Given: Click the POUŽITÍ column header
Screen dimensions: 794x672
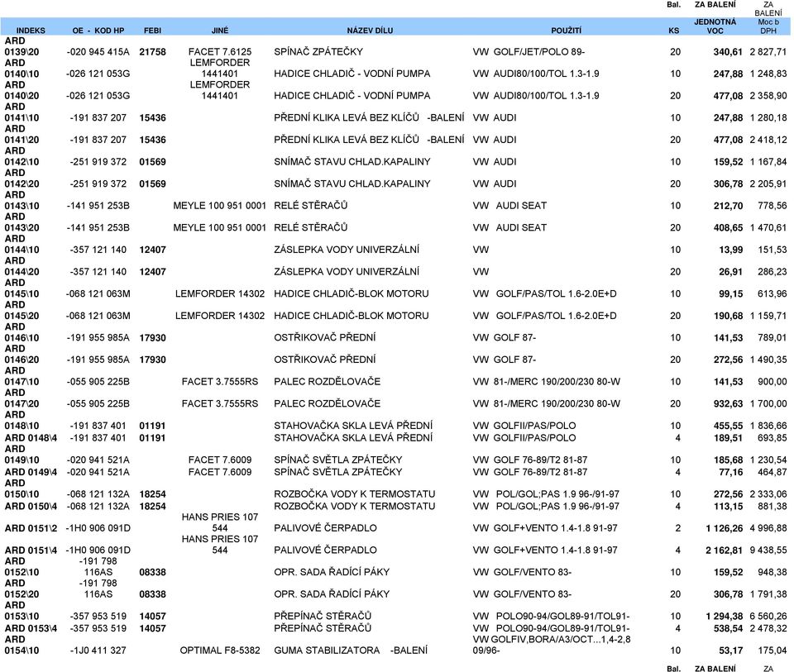Looking at the screenshot, I should (x=566, y=31).
